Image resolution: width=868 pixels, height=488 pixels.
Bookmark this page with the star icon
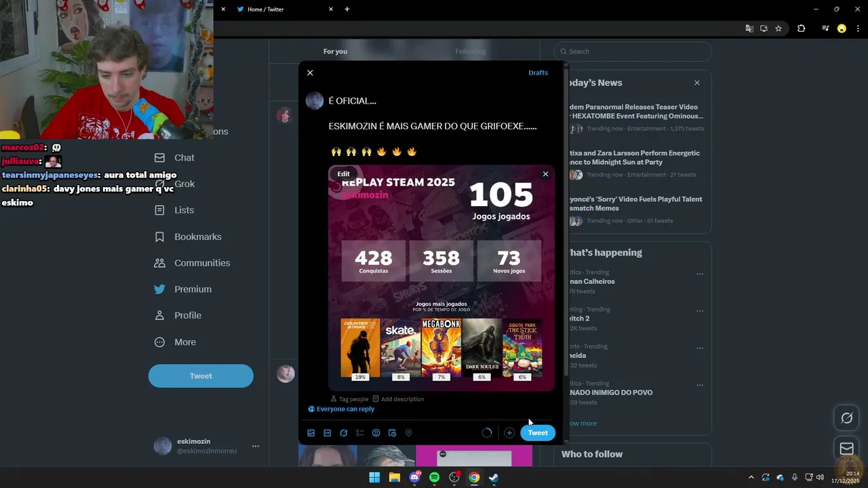click(x=778, y=28)
